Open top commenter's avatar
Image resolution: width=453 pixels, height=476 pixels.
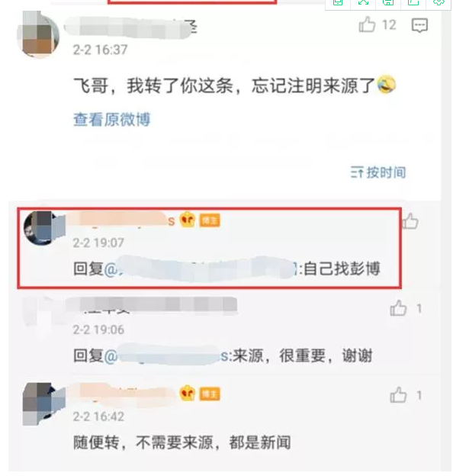[38, 34]
